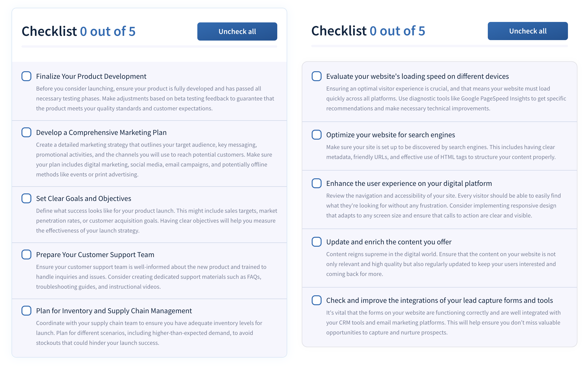
Task: Check Optimize your website for search engines
Action: (316, 135)
